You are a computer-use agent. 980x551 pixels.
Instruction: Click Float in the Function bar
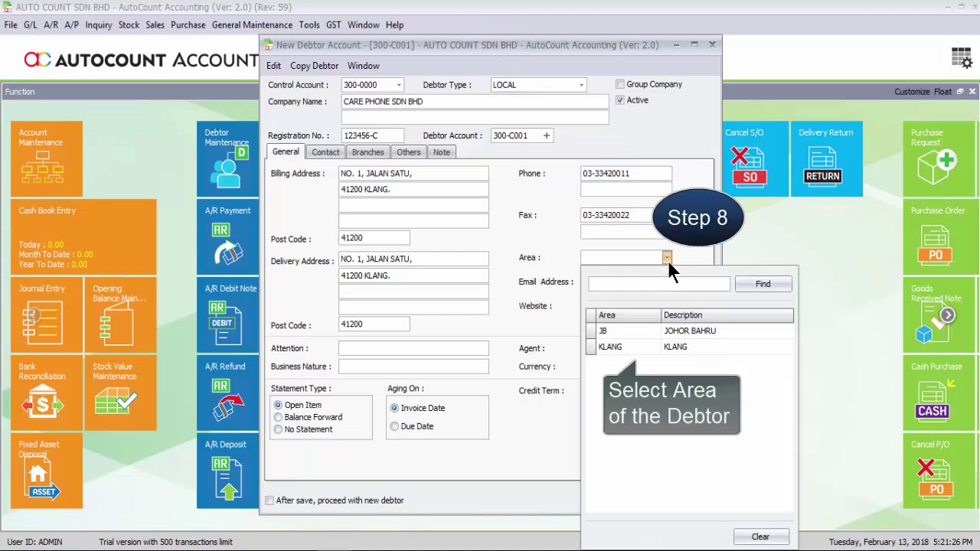(942, 92)
